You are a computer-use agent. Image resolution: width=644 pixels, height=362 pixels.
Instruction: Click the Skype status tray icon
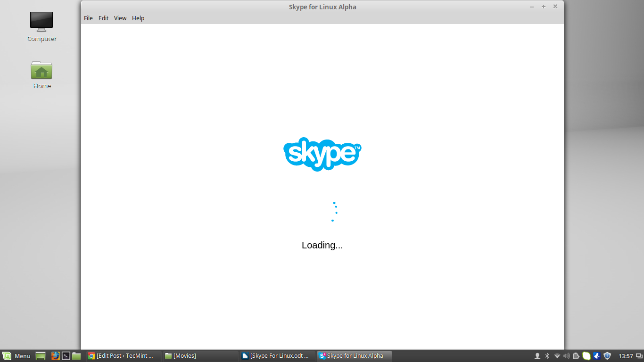(x=586, y=356)
